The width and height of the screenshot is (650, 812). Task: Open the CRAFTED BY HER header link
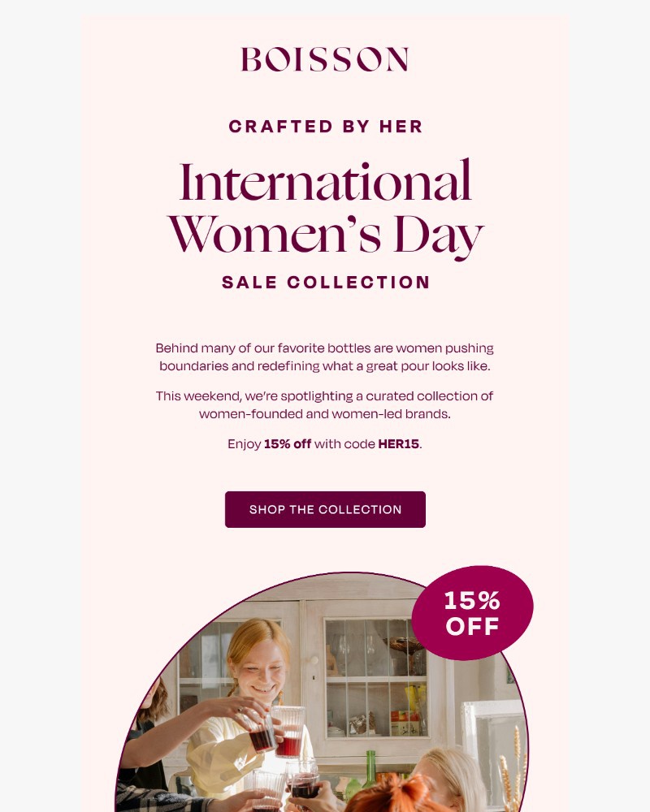325,127
